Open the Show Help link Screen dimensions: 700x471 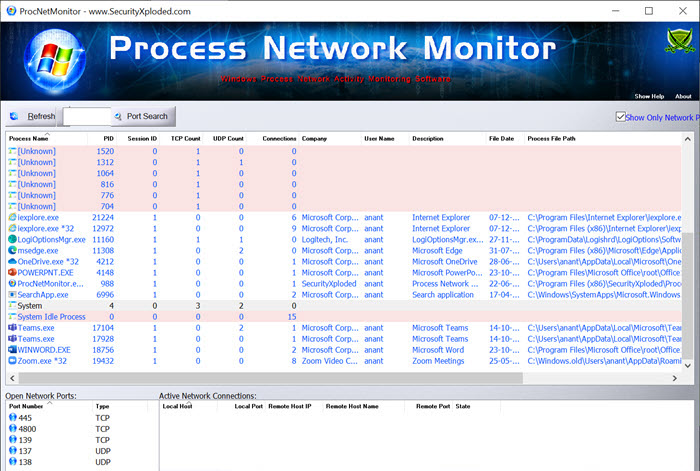(649, 96)
